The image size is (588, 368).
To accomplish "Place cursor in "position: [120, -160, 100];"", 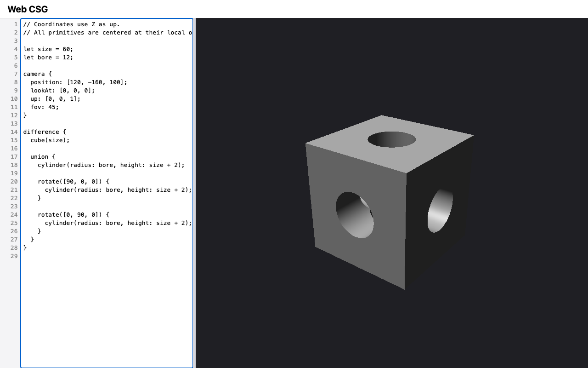I will (x=79, y=82).
